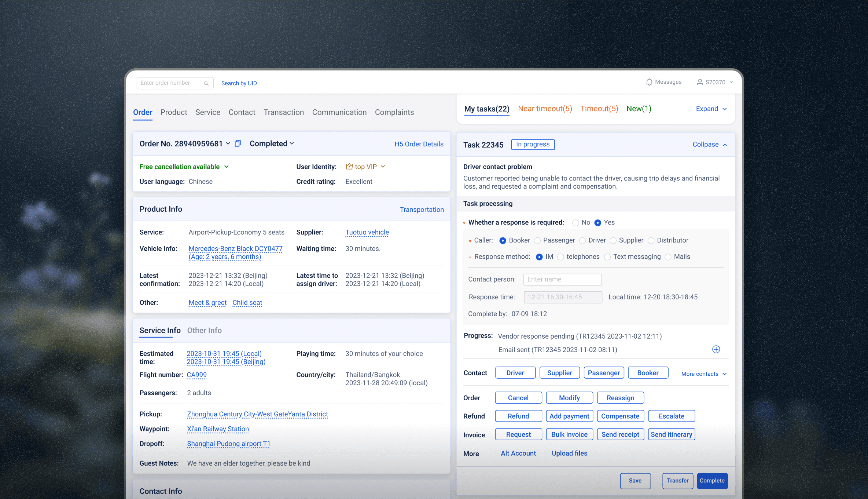Expand Free cancellation available details
The image size is (868, 499).
(x=227, y=167)
